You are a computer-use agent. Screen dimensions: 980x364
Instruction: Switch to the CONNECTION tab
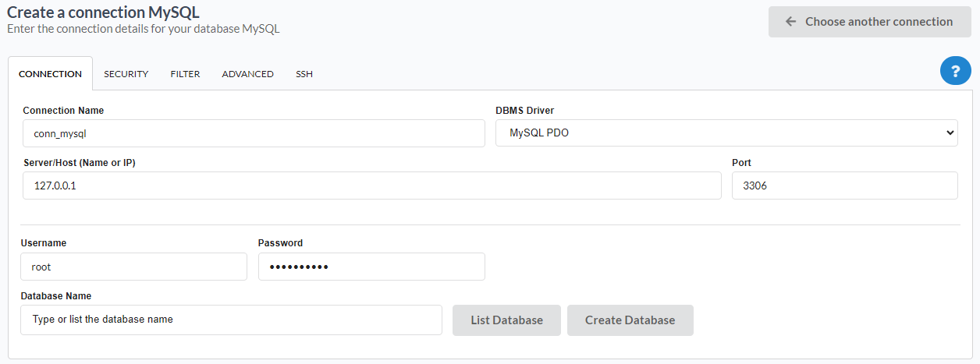[50, 74]
